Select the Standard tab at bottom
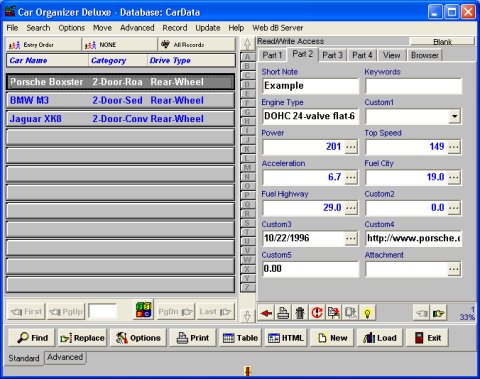 point(24,358)
